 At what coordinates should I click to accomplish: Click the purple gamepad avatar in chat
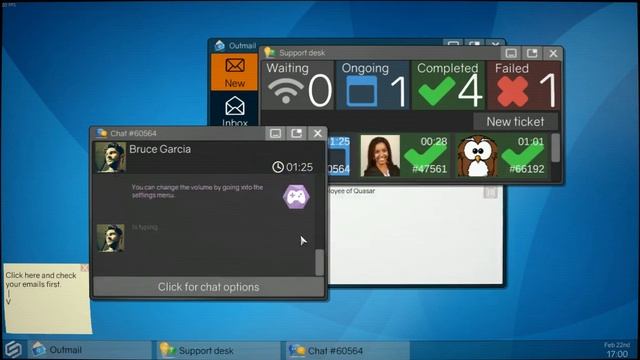pos(296,197)
